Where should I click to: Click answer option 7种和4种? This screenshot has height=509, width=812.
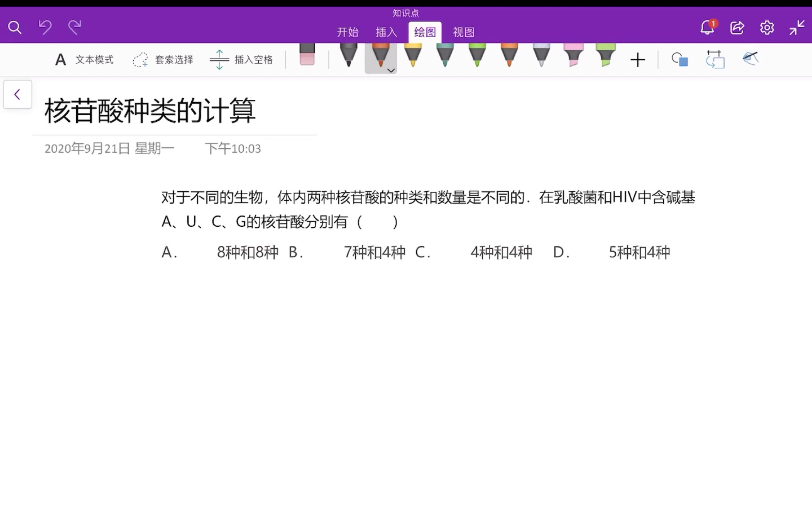(x=375, y=252)
